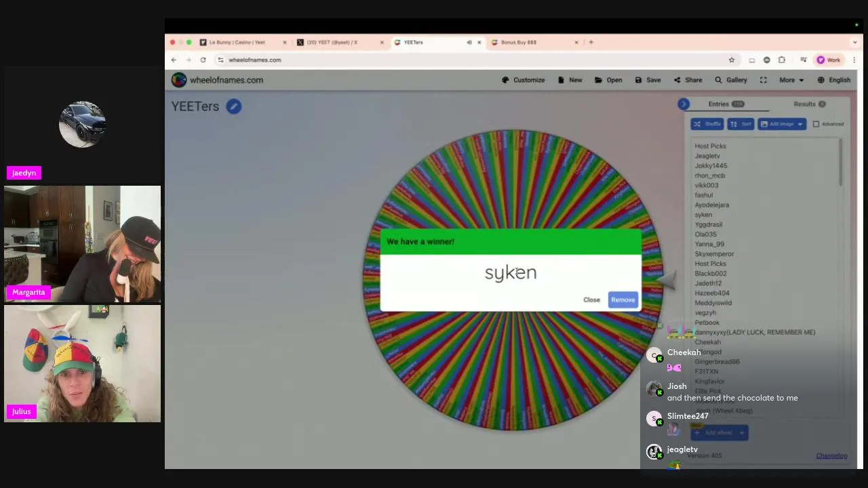Open the More dropdown menu
Image resolution: width=868 pixels, height=488 pixels.
(x=791, y=80)
